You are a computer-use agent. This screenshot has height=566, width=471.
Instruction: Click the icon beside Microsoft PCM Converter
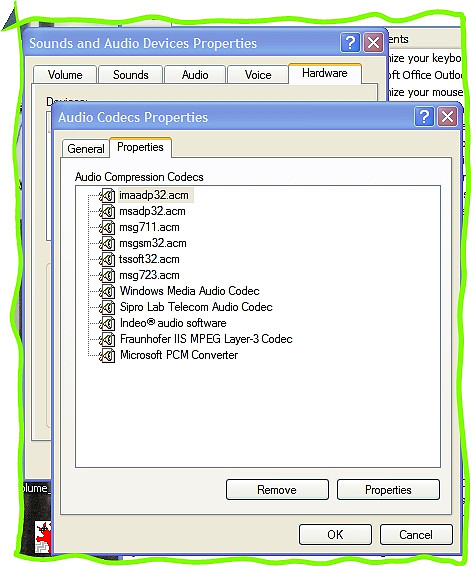(x=107, y=356)
